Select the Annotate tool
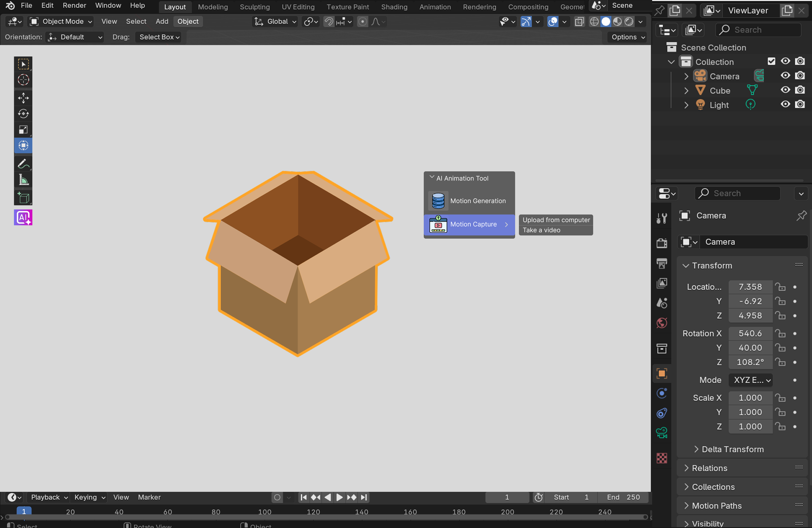This screenshot has width=812, height=528. tap(23, 164)
